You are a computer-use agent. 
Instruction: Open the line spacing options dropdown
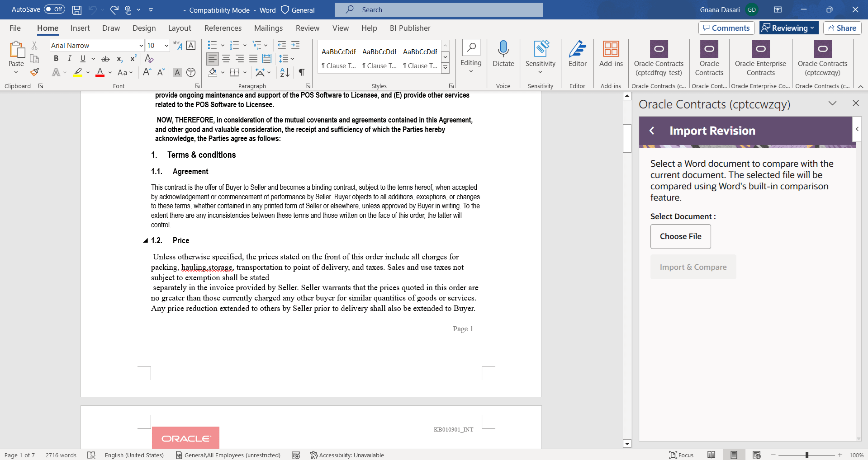pyautogui.click(x=292, y=59)
